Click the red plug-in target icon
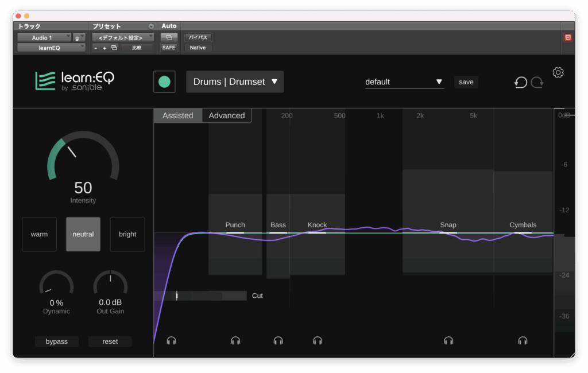Screen dimensions: 588x373 coord(568,37)
